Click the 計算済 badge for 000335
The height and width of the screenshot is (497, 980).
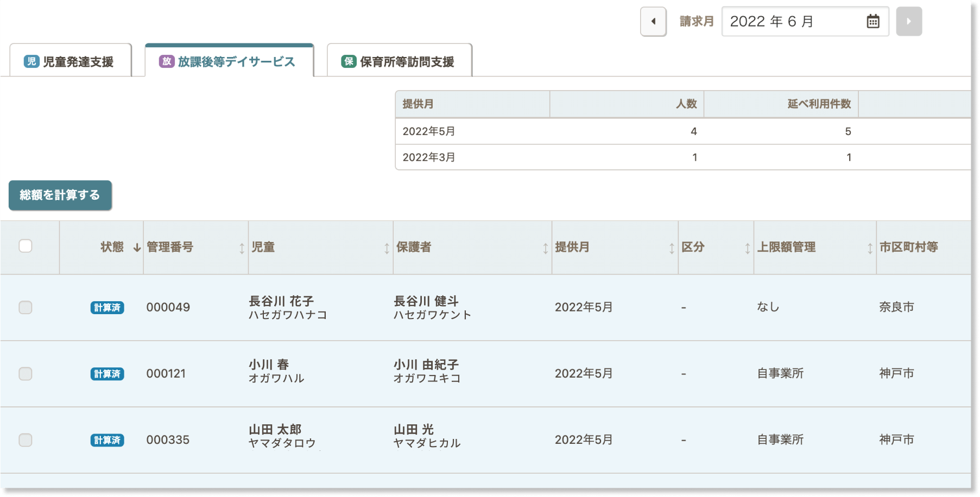pos(107,440)
